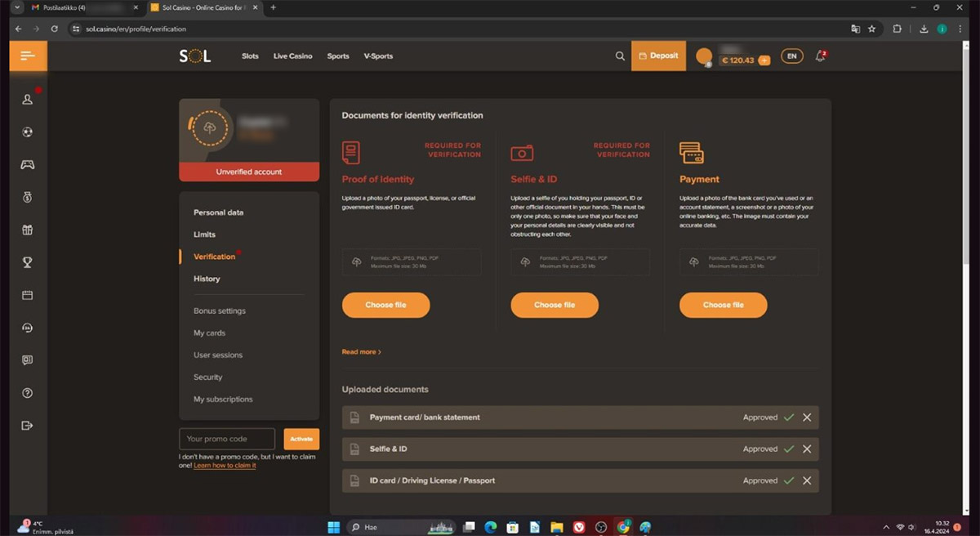
Task: Open the notifications bell icon
Action: (x=820, y=56)
